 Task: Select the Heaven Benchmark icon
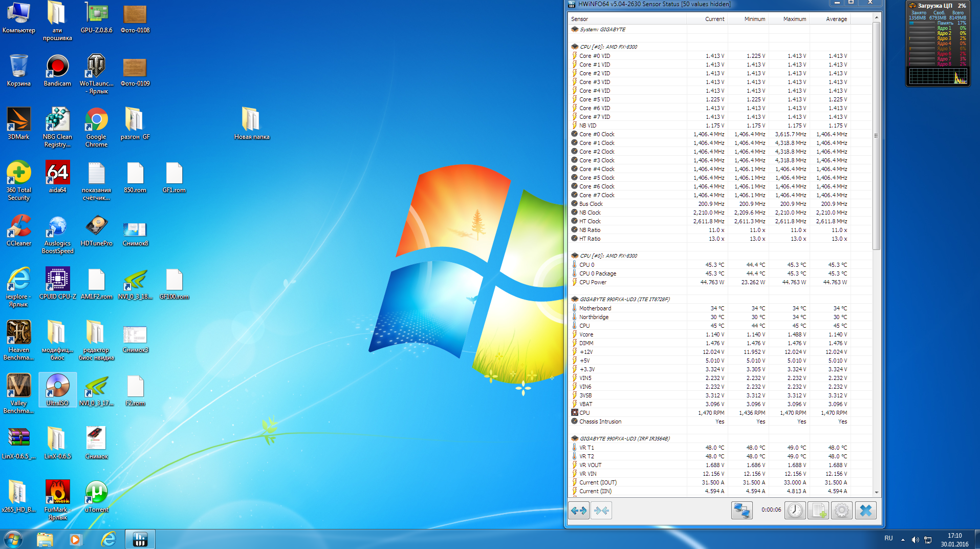pos(19,340)
